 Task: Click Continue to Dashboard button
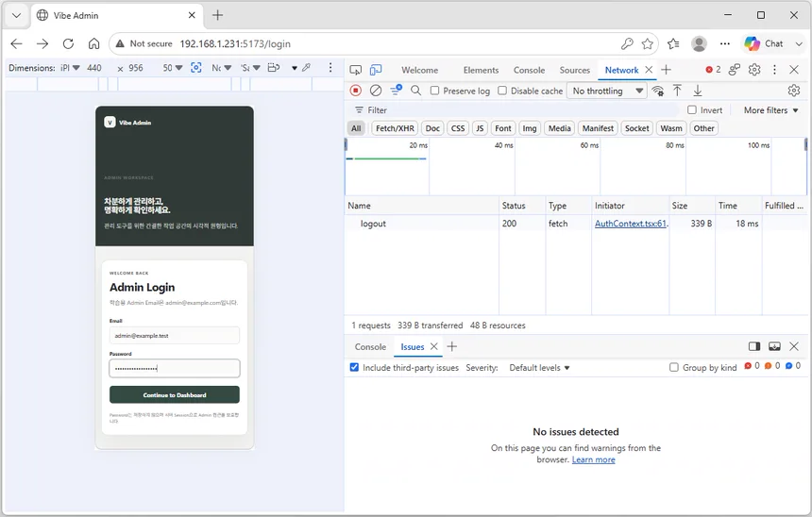[x=175, y=395]
